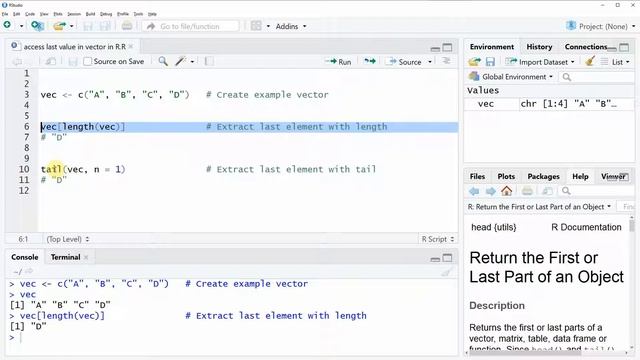
Task: Open the File menu
Action: click(5, 14)
